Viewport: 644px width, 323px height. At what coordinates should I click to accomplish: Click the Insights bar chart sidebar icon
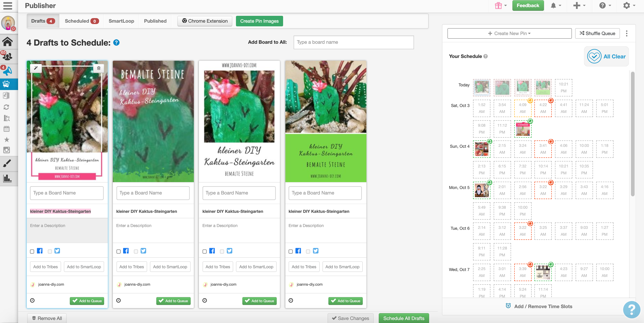(7, 178)
